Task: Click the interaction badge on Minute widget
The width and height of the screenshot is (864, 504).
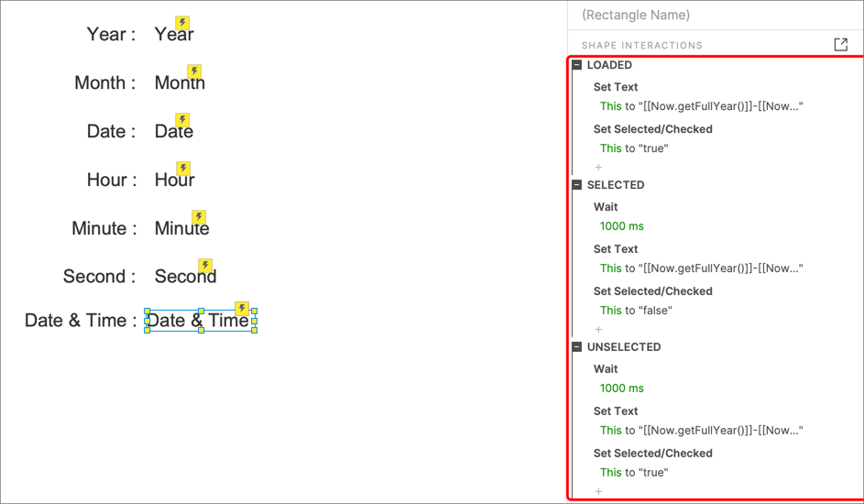Action: (199, 216)
